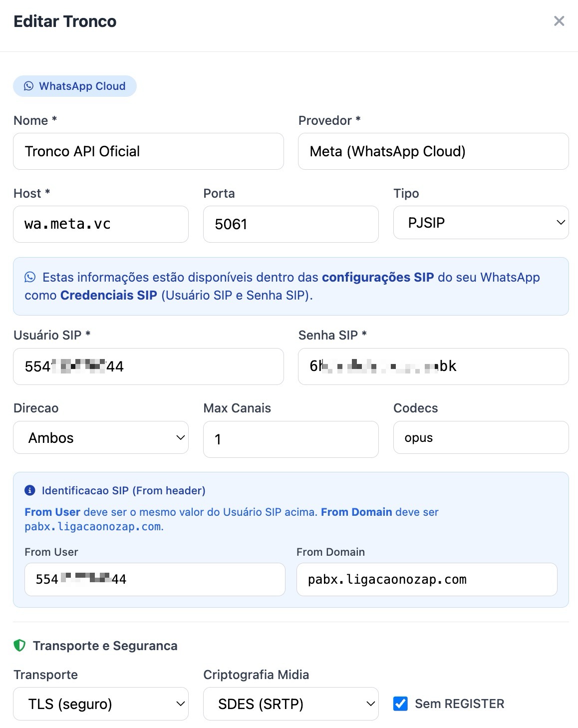This screenshot has height=728, width=578.
Task: Close the Editar Tronco dialog
Action: coord(559,21)
